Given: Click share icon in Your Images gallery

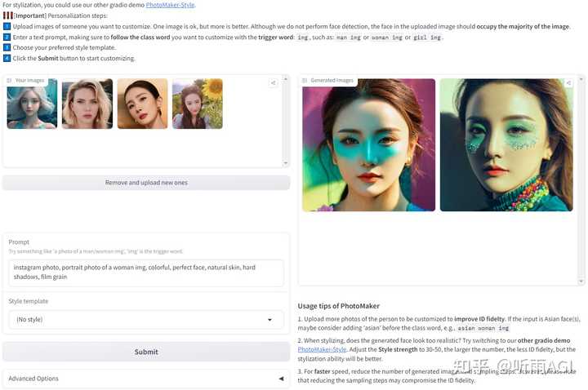Looking at the screenshot, I should 274,82.
